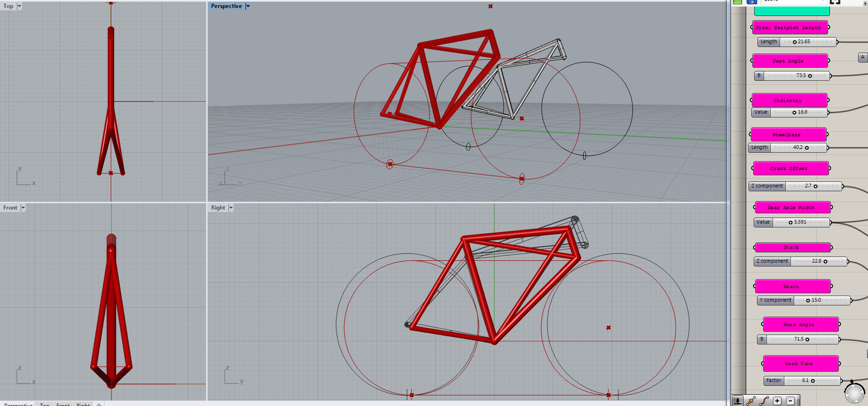This screenshot has height=406, width=868.
Task: Click the 'Value' label of Rear Axle Width slider
Action: [763, 222]
